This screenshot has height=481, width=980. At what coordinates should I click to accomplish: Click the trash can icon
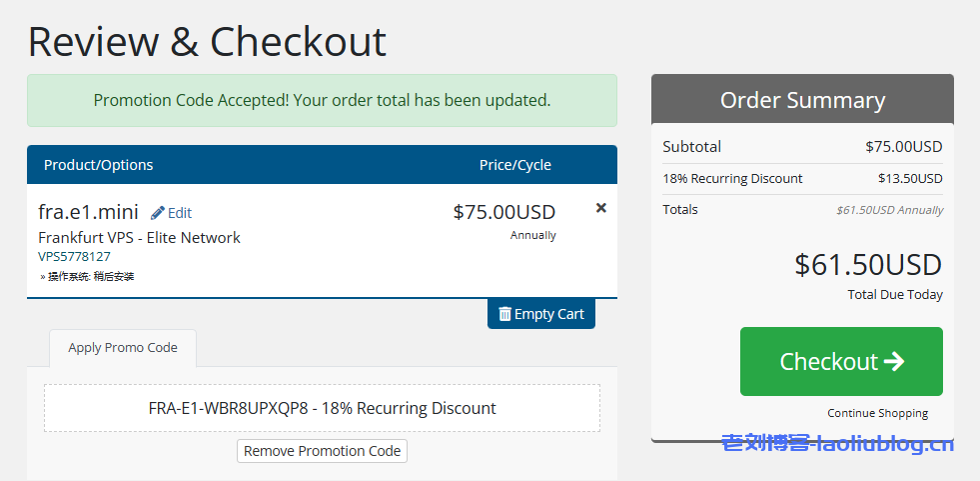tap(504, 314)
